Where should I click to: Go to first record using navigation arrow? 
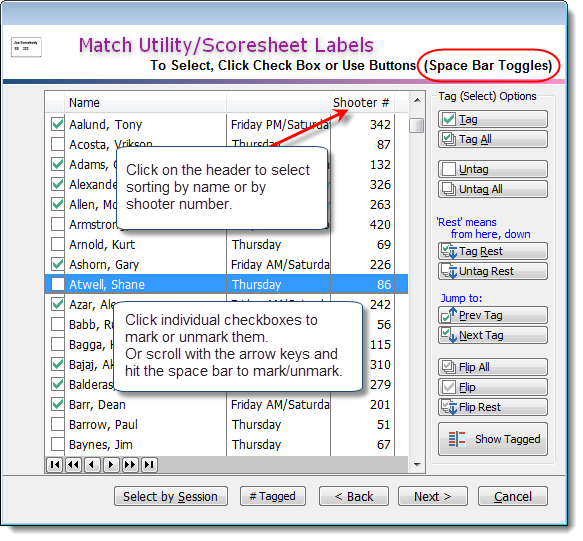pyautogui.click(x=55, y=465)
